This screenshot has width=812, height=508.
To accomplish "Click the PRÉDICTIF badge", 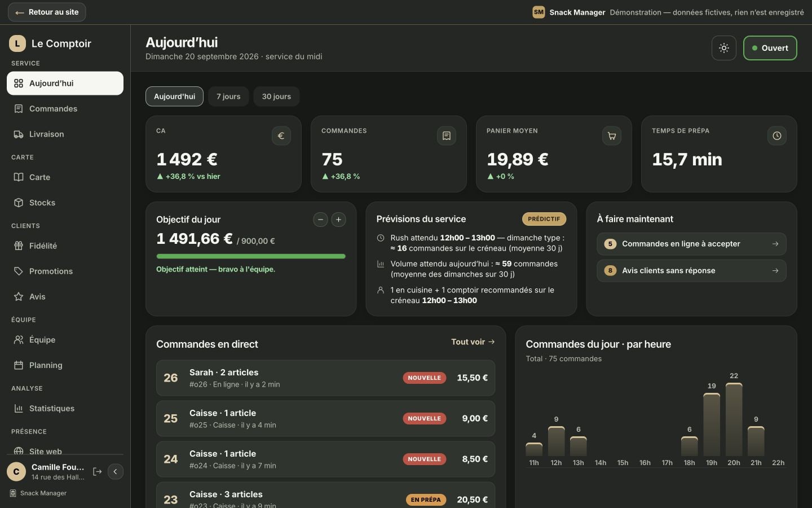I will (544, 219).
